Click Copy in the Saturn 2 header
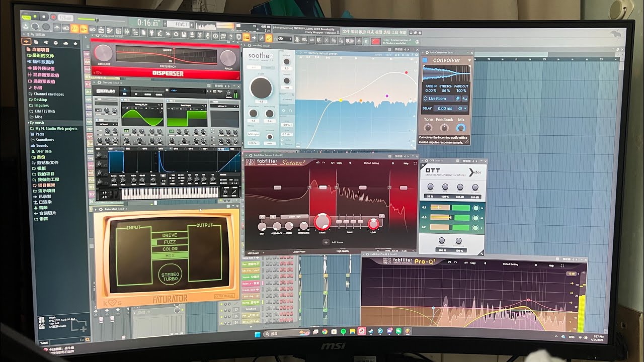The width and height of the screenshot is (644, 362). tap(339, 163)
